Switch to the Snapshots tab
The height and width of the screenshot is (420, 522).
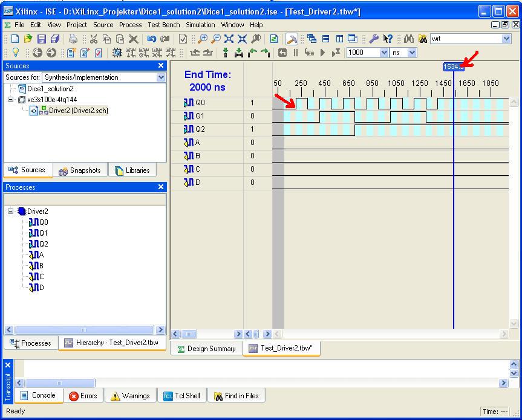pyautogui.click(x=80, y=170)
